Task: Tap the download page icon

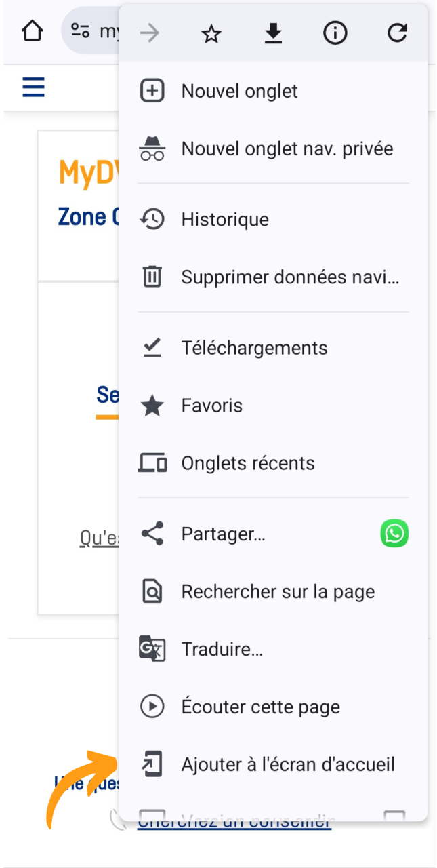Action: (273, 33)
